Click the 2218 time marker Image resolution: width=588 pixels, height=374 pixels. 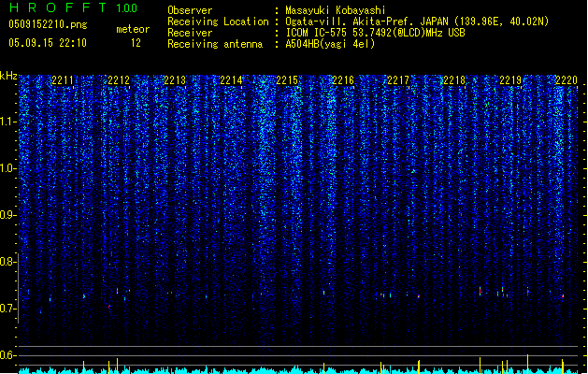coord(454,80)
